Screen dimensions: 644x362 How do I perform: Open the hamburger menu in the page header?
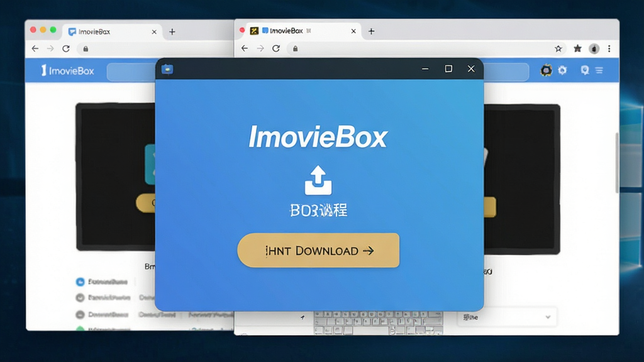[599, 70]
